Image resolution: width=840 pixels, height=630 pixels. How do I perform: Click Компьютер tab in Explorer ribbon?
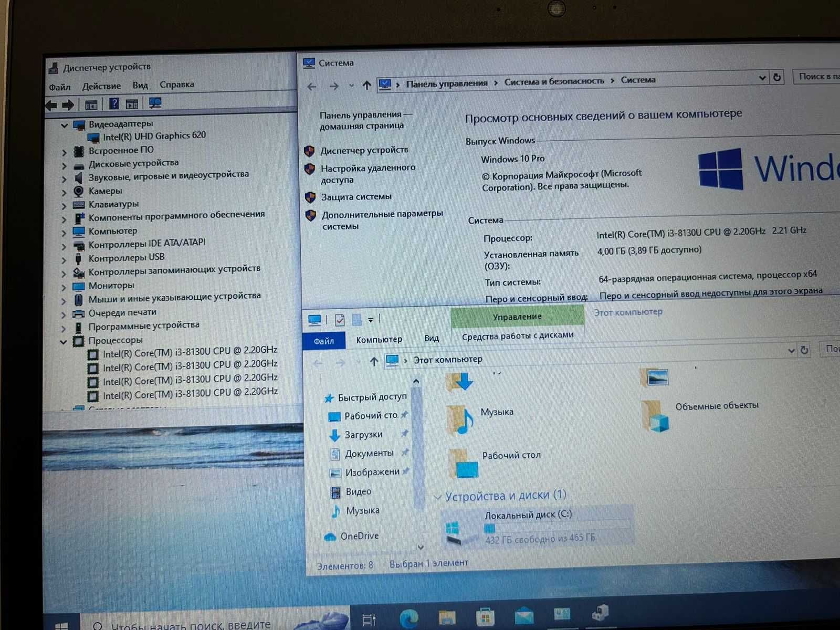[379, 340]
